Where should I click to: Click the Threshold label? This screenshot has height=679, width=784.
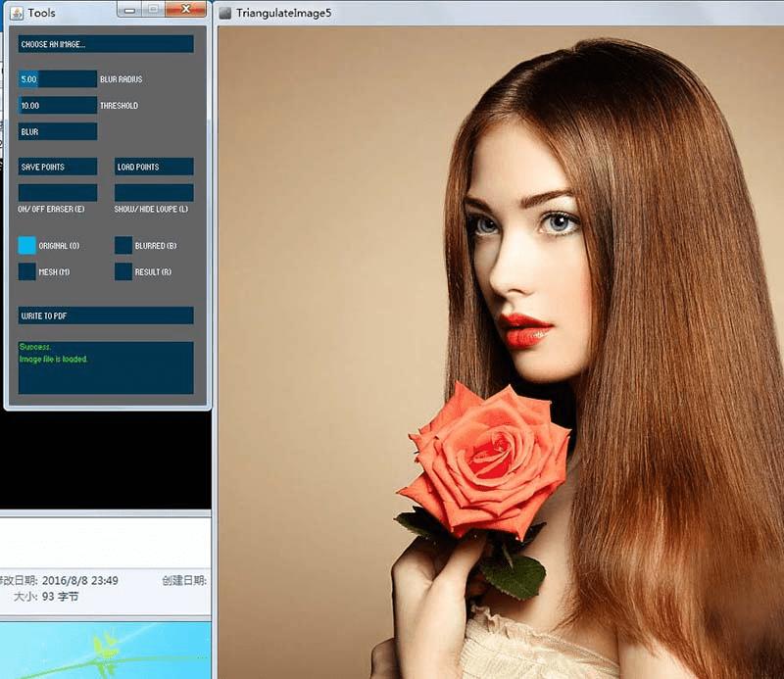tap(119, 106)
